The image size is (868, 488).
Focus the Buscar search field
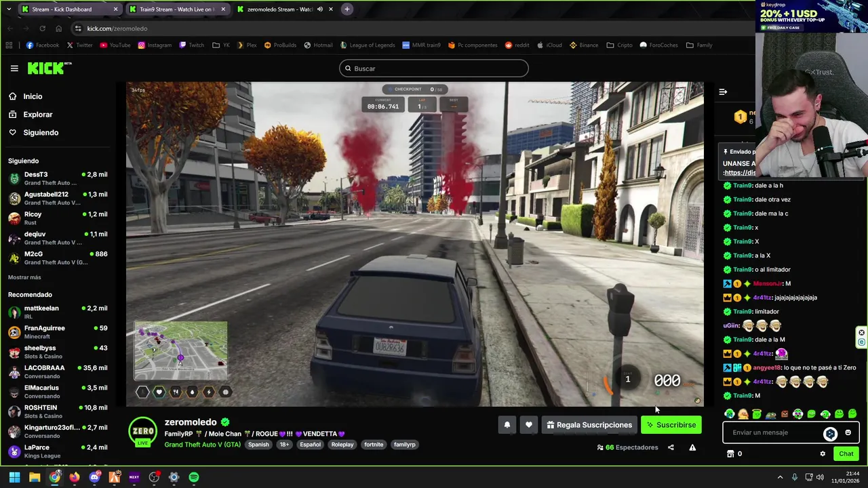pyautogui.click(x=434, y=68)
